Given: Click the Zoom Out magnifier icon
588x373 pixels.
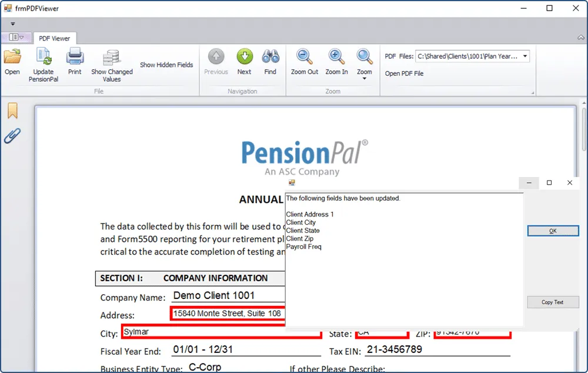Looking at the screenshot, I should [x=304, y=57].
